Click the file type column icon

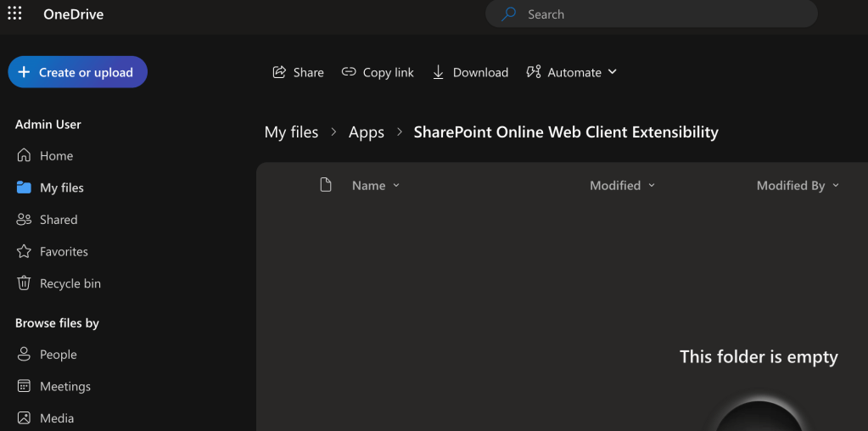tap(326, 185)
